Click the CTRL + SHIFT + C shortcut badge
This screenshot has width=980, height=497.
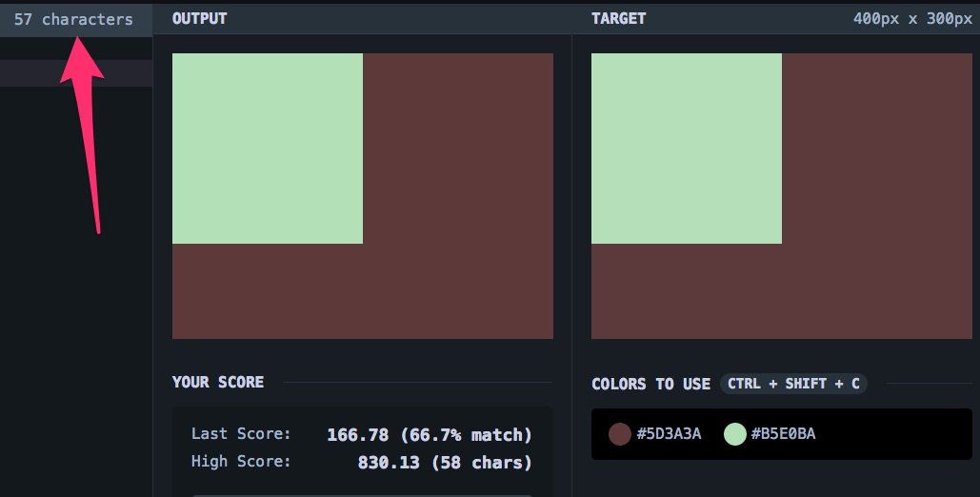[793, 384]
